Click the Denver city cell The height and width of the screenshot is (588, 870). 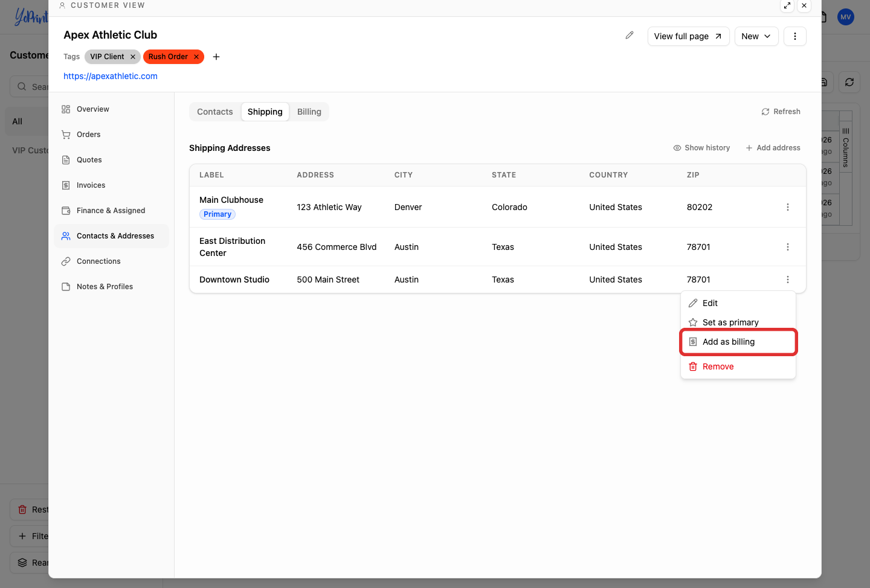(x=408, y=207)
